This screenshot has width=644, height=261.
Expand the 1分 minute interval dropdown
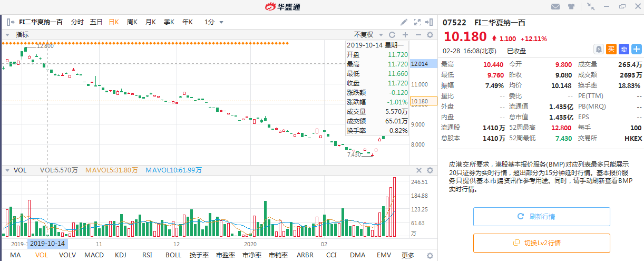coord(214,22)
